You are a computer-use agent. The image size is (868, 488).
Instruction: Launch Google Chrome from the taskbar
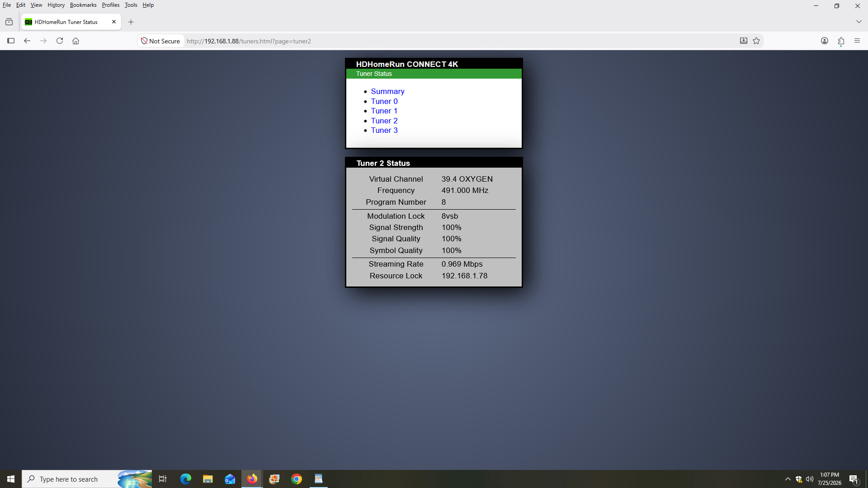tap(297, 479)
